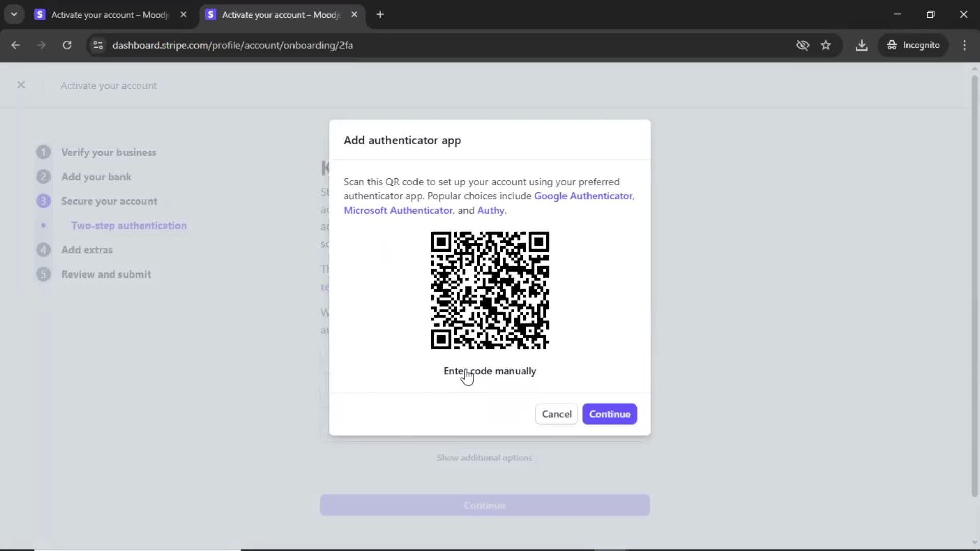Click the Incognito profile indicator

coord(913,45)
